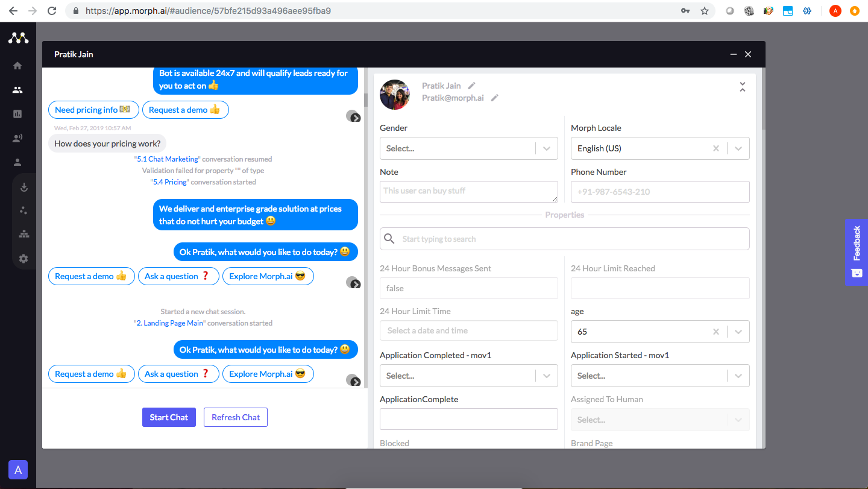Open the Analytics chart icon in sidebar
This screenshot has width=868, height=489.
(17, 114)
